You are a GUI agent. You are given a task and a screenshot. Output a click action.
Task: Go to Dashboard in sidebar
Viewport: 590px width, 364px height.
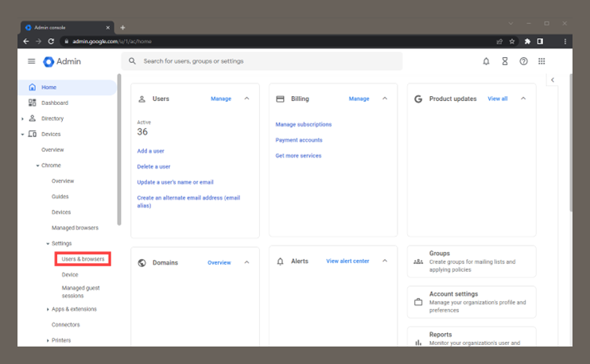click(54, 103)
